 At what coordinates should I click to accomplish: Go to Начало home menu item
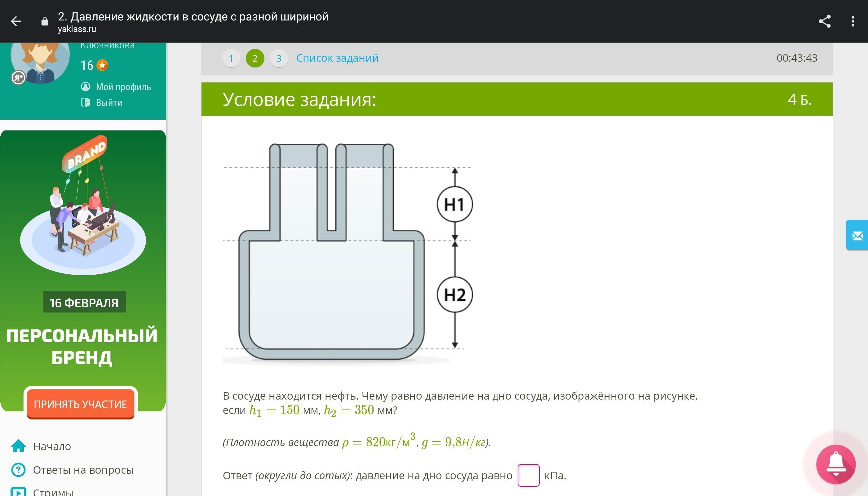(x=52, y=446)
